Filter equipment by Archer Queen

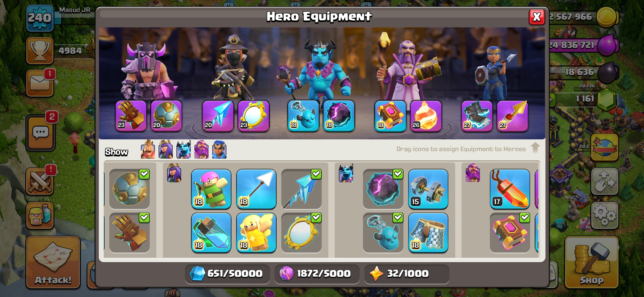166,150
